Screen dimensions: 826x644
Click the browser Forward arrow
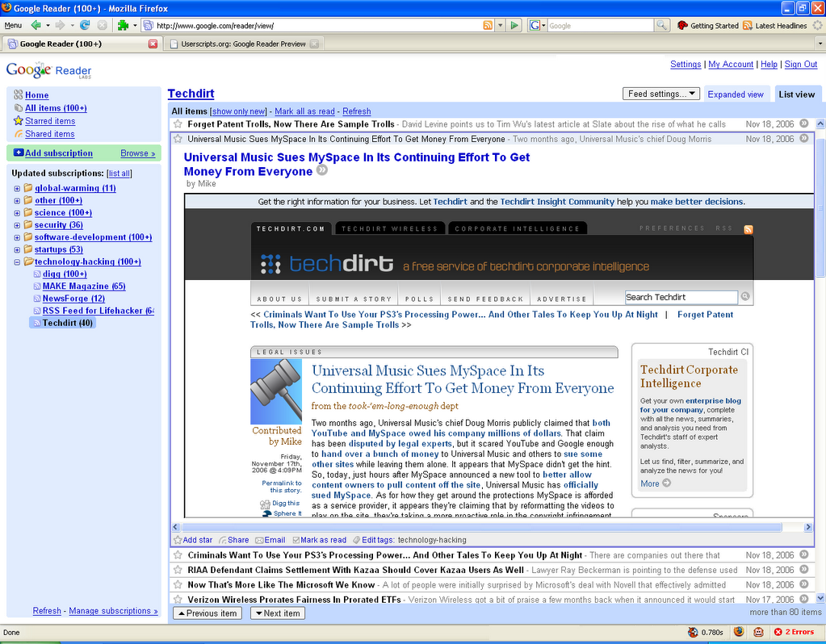coord(60,25)
